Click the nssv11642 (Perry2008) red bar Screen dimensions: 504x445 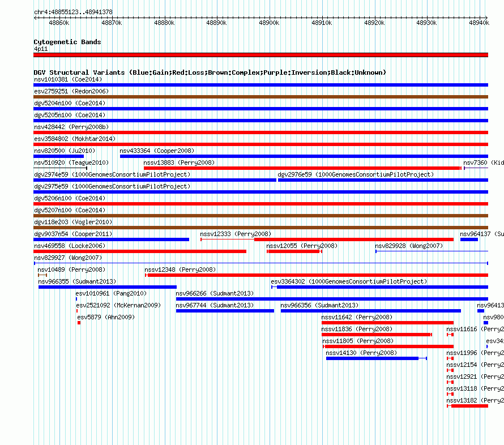[x=387, y=323]
